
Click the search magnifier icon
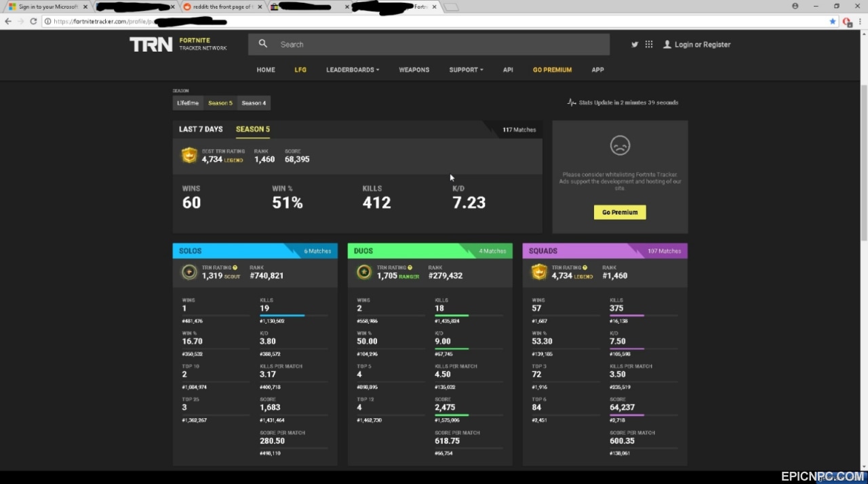(x=262, y=44)
